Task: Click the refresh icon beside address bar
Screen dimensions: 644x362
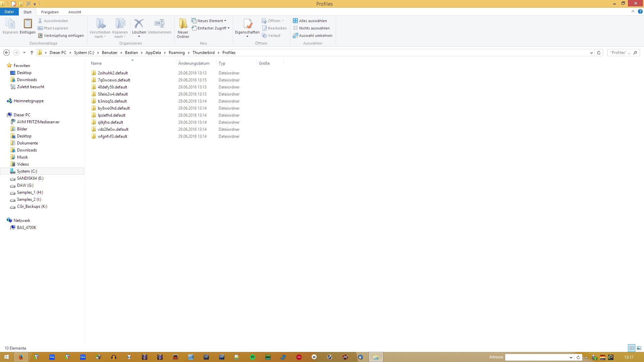Action: click(599, 53)
